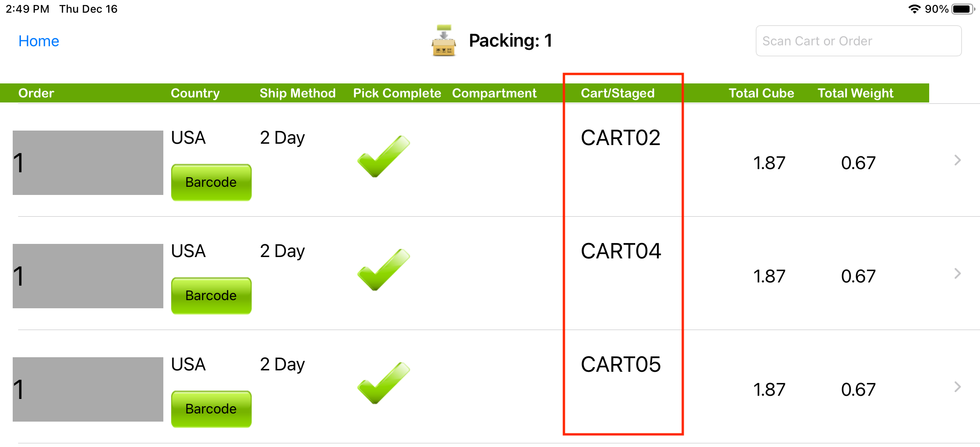Tap the battery indicator icon
Screen dimensions: 980x447
pos(962,9)
